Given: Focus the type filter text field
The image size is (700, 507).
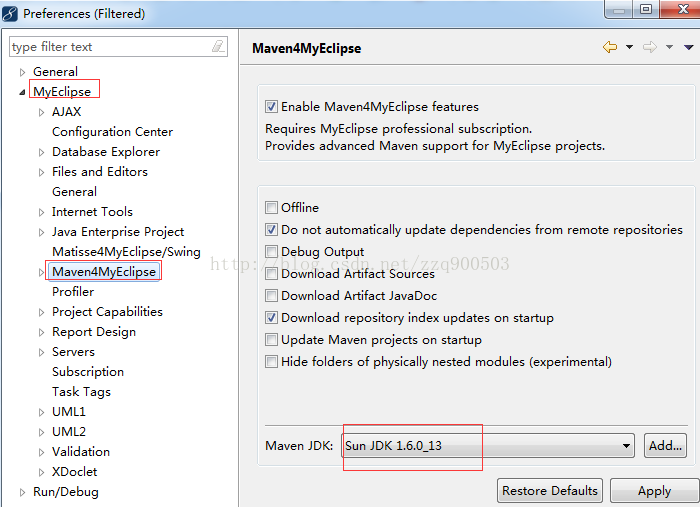Looking at the screenshot, I should tap(118, 47).
